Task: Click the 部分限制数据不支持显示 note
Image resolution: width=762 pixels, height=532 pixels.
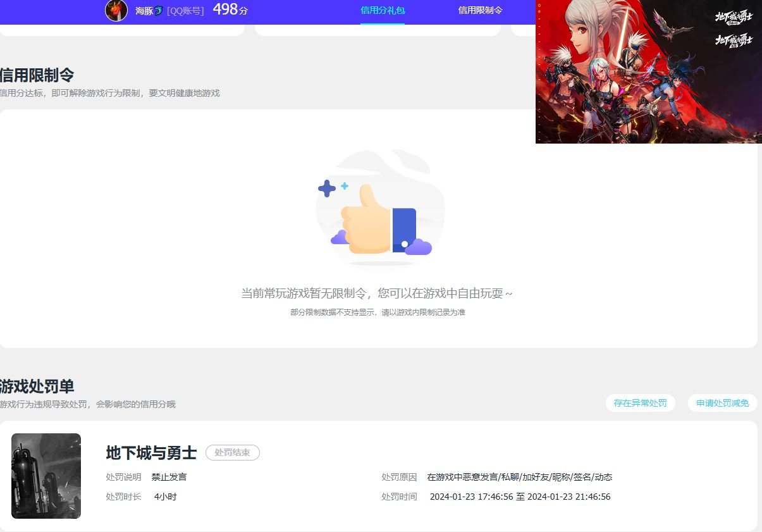Action: click(378, 312)
